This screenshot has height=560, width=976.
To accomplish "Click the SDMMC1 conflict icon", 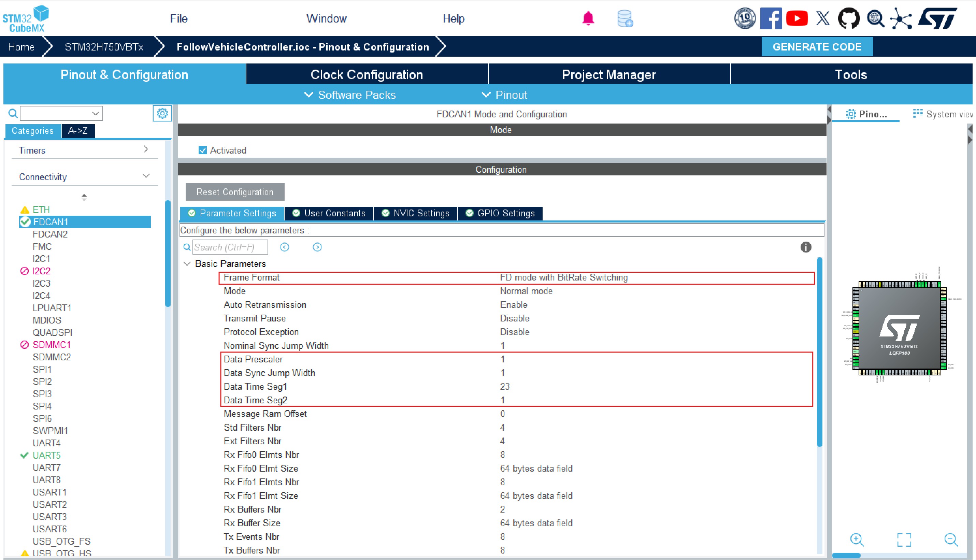I will coord(24,345).
